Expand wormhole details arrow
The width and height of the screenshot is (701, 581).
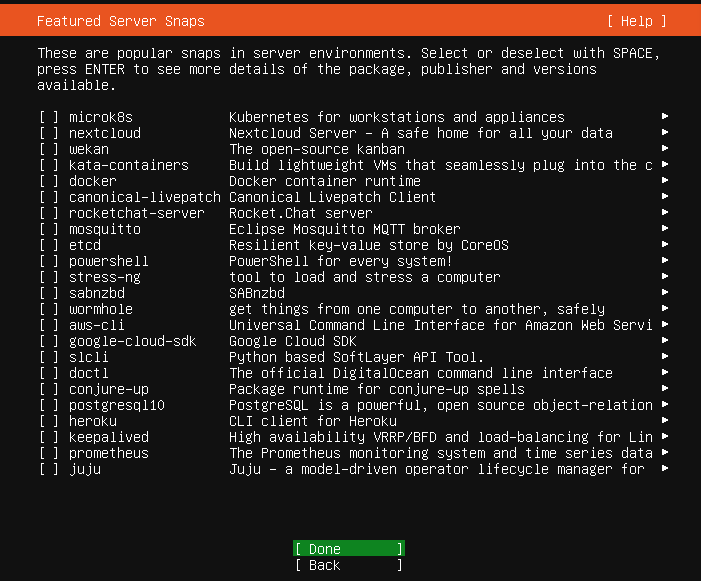point(665,308)
